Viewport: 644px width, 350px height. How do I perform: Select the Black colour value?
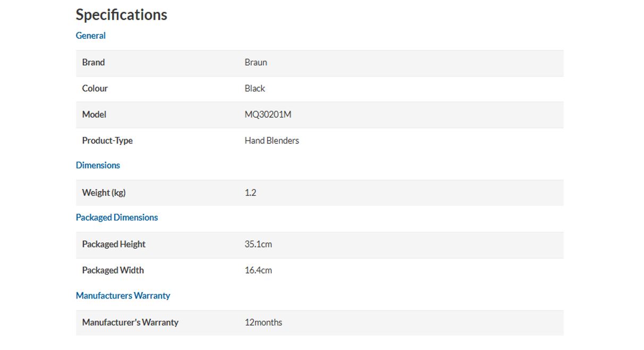(255, 88)
